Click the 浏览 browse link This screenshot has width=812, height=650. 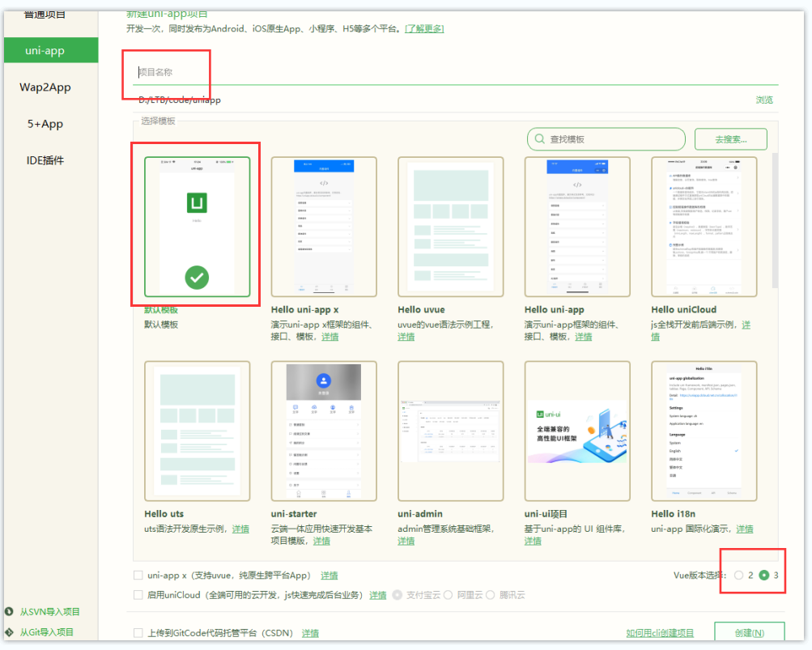click(x=764, y=100)
